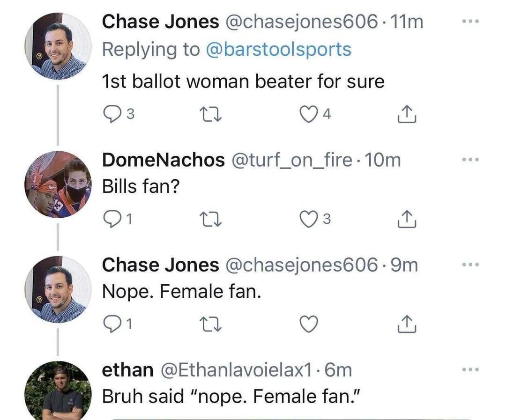Screen dimensions: 506x420
Task: Like the "Nope. Female fan." tweet
Action: coord(309,324)
